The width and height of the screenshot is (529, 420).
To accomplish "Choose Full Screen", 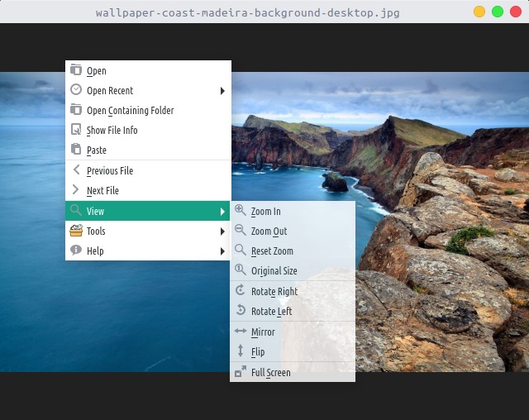I will click(293, 372).
